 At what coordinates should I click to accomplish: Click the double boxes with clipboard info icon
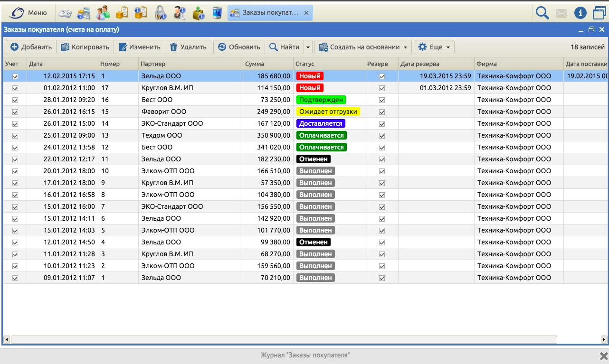tap(141, 13)
